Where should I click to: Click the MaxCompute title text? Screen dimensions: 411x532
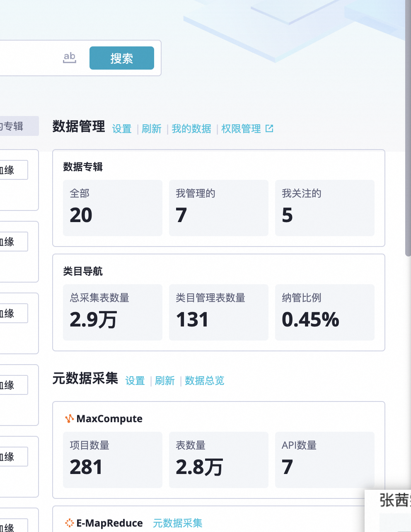[109, 419]
